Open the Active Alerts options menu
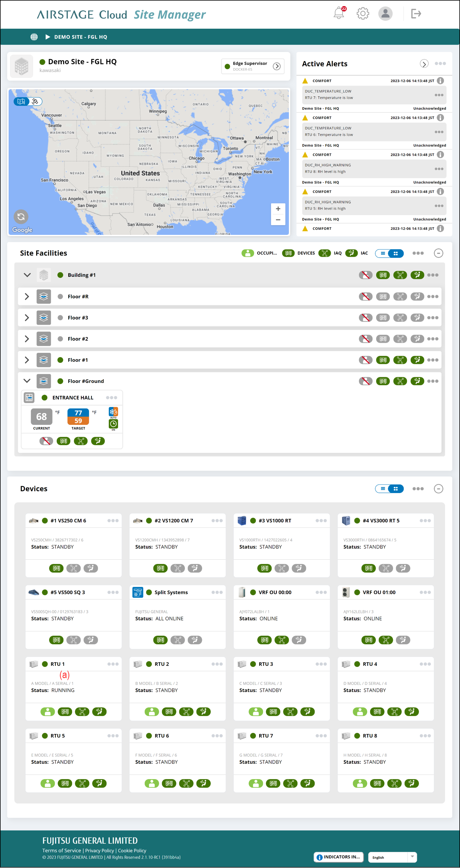460x868 pixels. [440, 64]
